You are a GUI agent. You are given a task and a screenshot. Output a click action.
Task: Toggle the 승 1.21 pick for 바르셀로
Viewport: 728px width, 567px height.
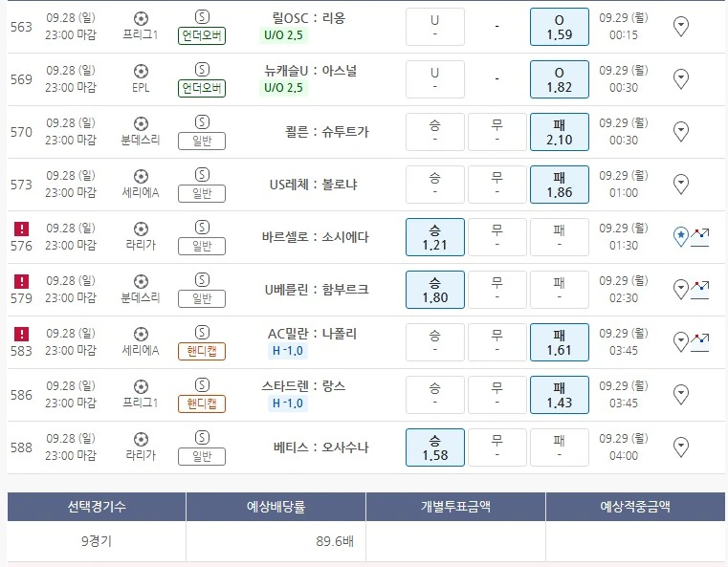pos(434,237)
